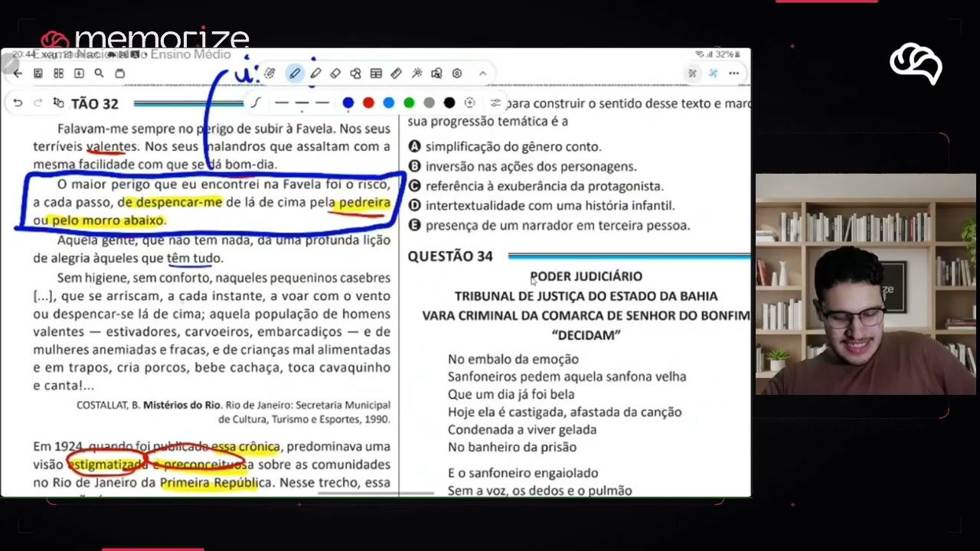Pick the magic wand tool

pos(416,73)
